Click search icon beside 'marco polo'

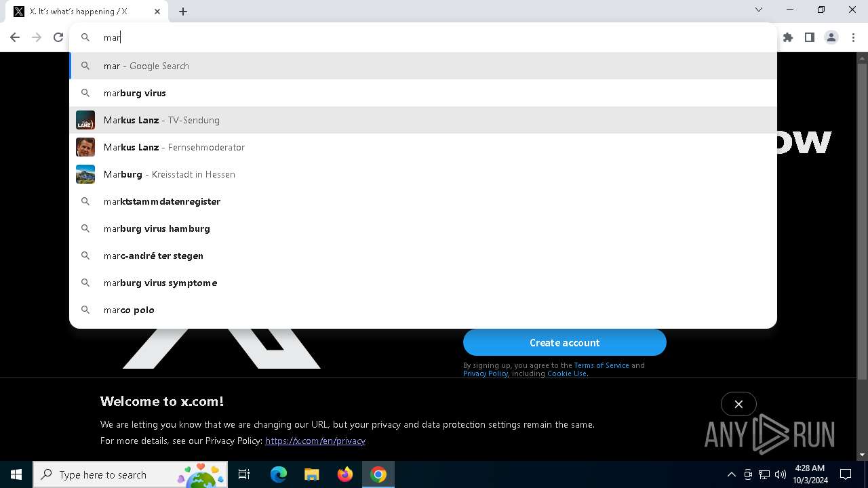click(85, 310)
